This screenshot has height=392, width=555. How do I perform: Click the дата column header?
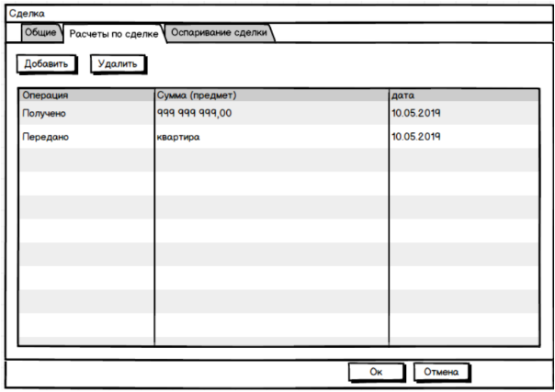click(x=463, y=95)
